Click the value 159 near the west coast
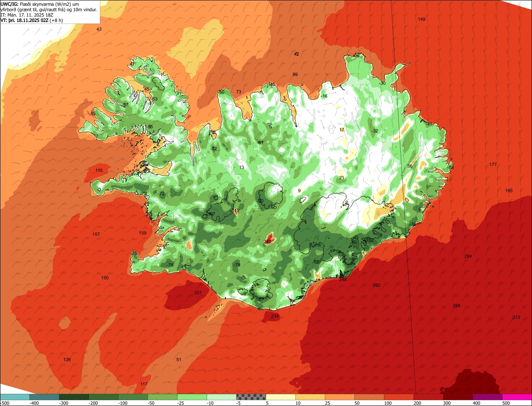 (x=143, y=233)
